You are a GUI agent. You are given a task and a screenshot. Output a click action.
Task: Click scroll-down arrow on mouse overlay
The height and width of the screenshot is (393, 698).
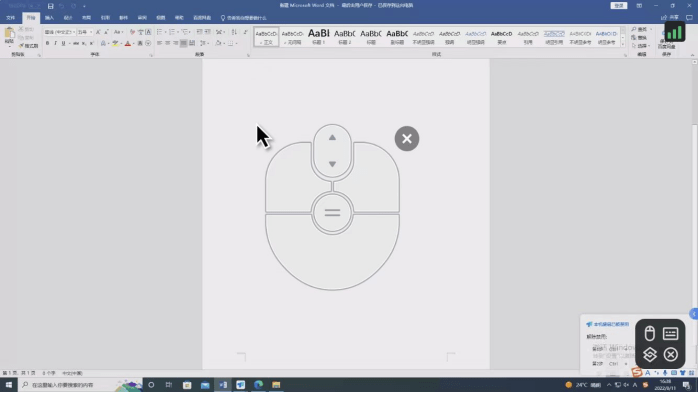coord(332,164)
